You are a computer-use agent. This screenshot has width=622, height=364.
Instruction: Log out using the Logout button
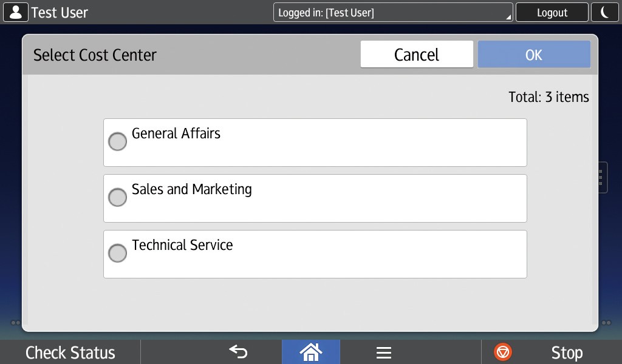point(552,12)
